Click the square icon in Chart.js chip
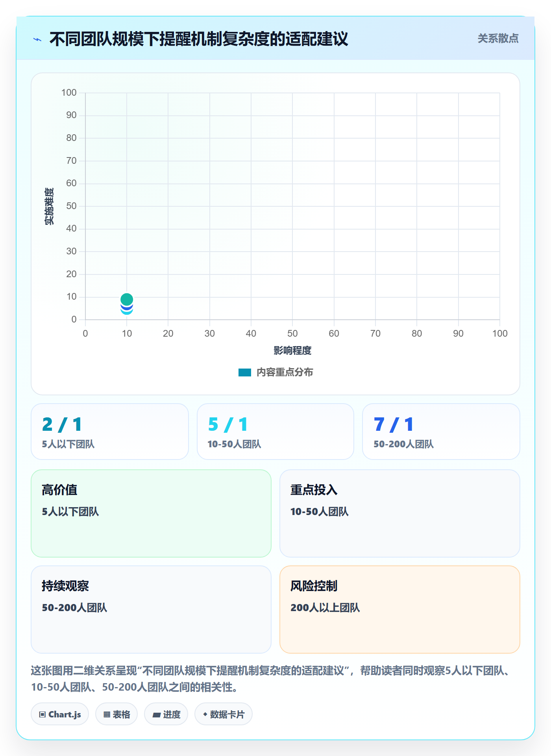The width and height of the screenshot is (551, 756). tap(43, 715)
